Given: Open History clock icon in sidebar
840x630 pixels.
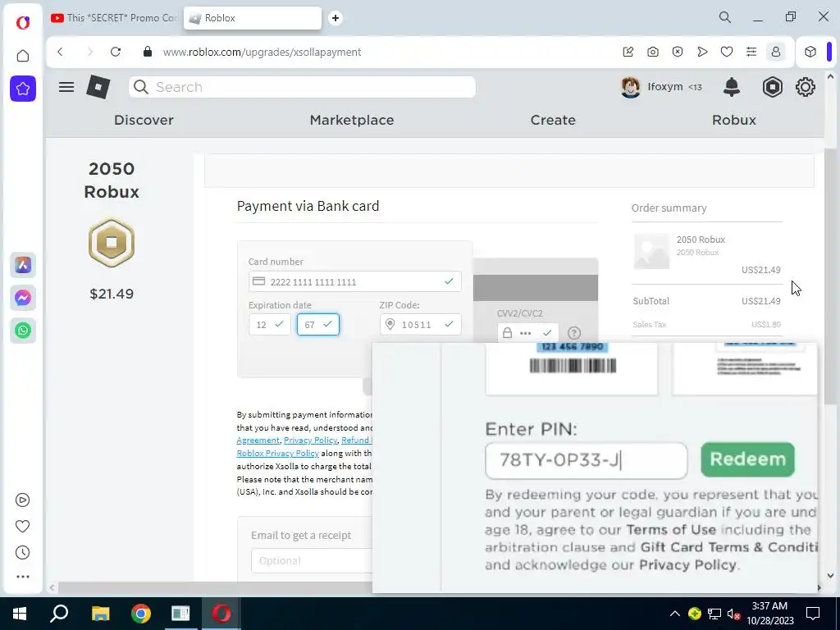Looking at the screenshot, I should (x=22, y=552).
